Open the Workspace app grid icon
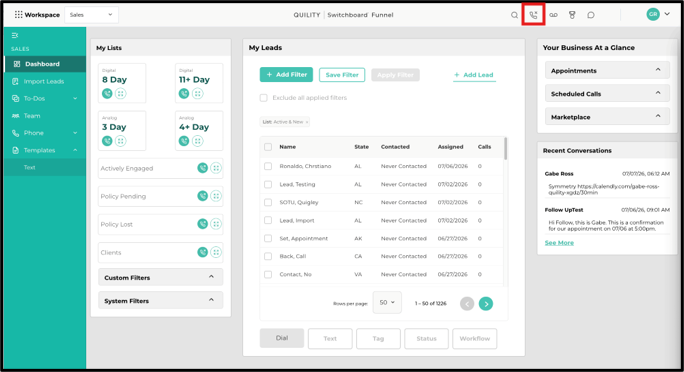Viewport: 684px width, 372px height. 18,15
